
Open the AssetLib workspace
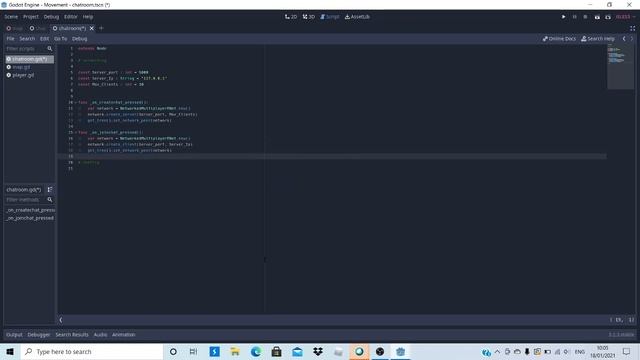(358, 17)
